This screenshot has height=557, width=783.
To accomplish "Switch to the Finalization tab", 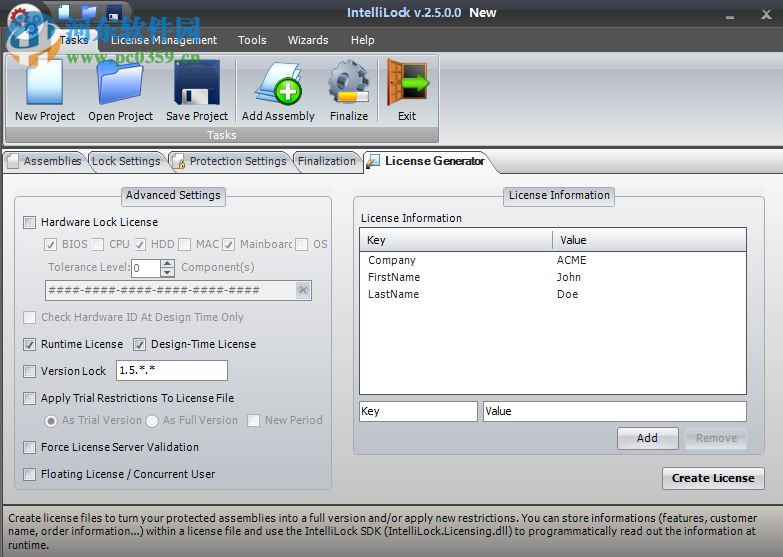I will (327, 161).
